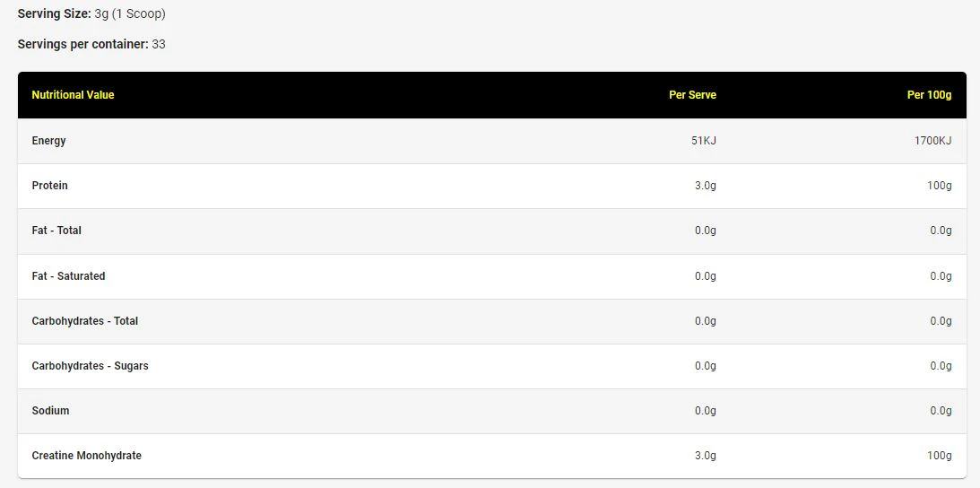Click the Fat - Saturated per serve value
The width and height of the screenshot is (980, 488).
tap(706, 276)
